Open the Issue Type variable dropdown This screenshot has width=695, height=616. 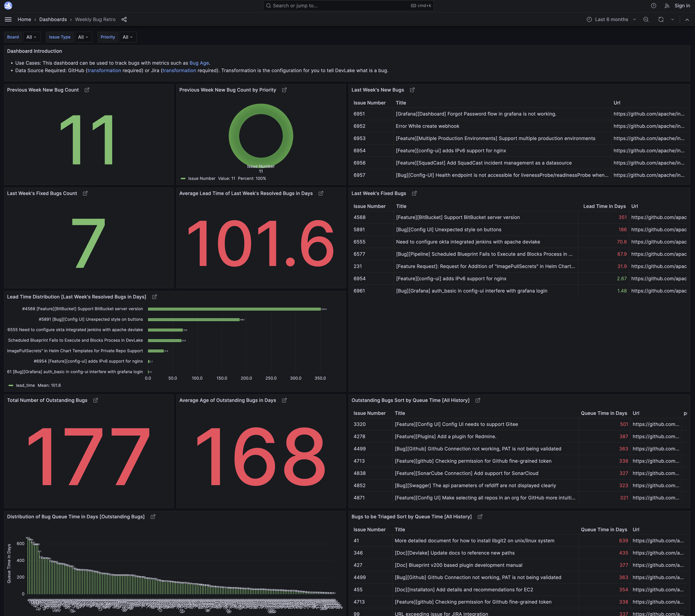click(83, 37)
